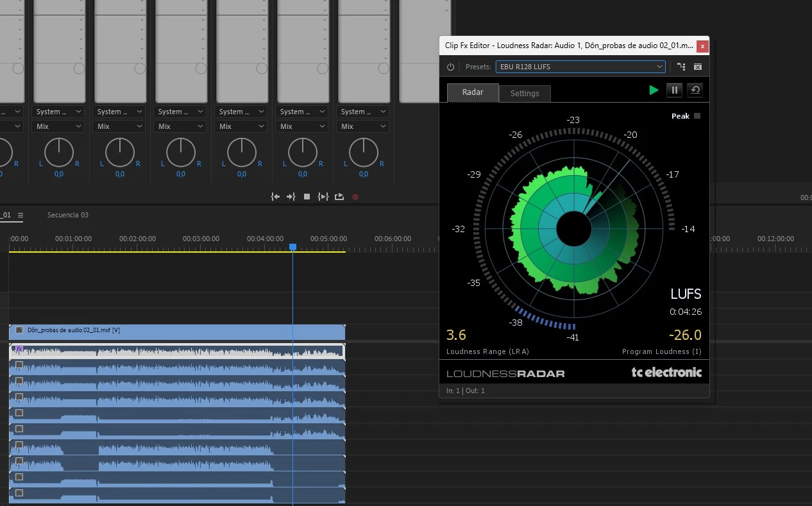
Task: Click the rightmost channel's 0,0 pan value
Action: point(364,174)
